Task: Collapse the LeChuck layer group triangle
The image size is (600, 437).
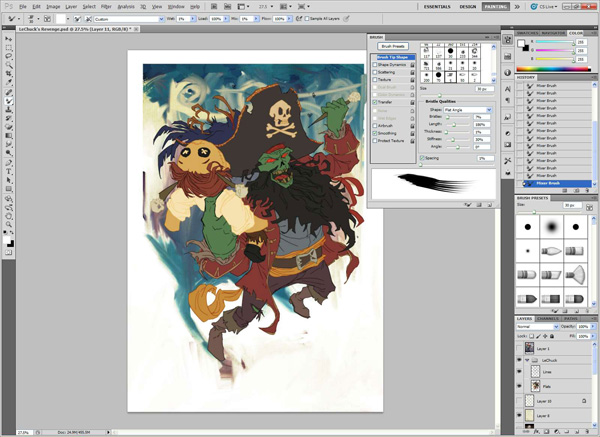Action: (x=527, y=360)
